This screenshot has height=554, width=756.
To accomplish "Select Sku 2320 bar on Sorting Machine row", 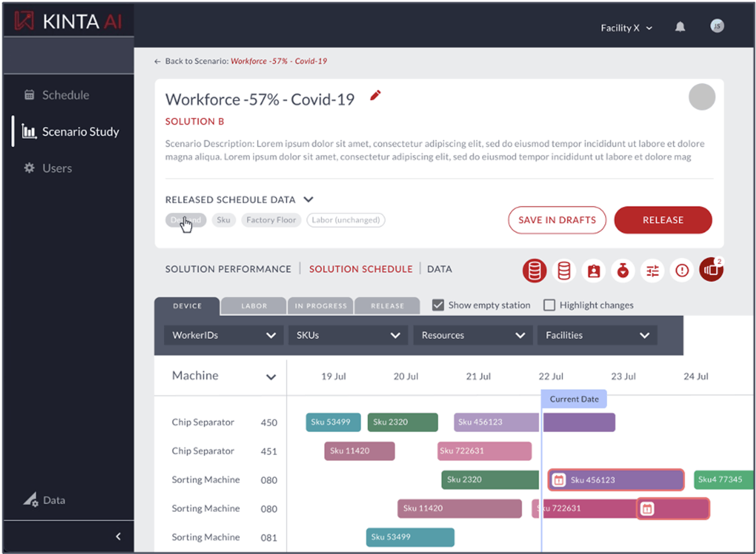I will [490, 480].
